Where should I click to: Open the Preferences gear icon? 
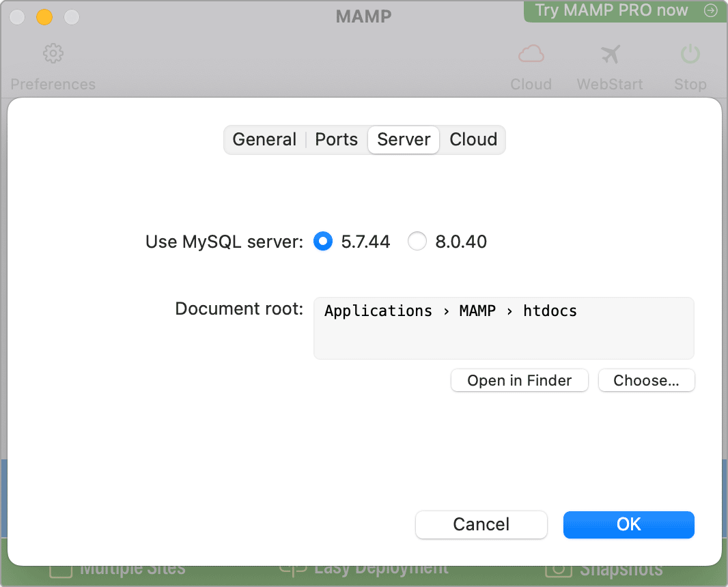click(x=53, y=54)
